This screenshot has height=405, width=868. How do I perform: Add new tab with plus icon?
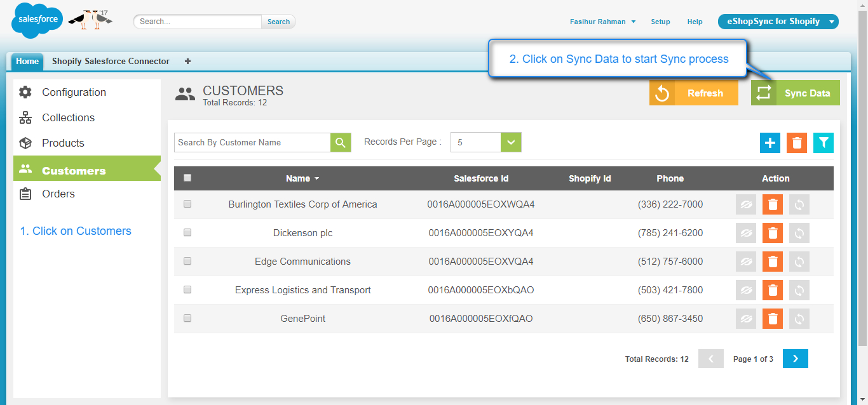(187, 62)
